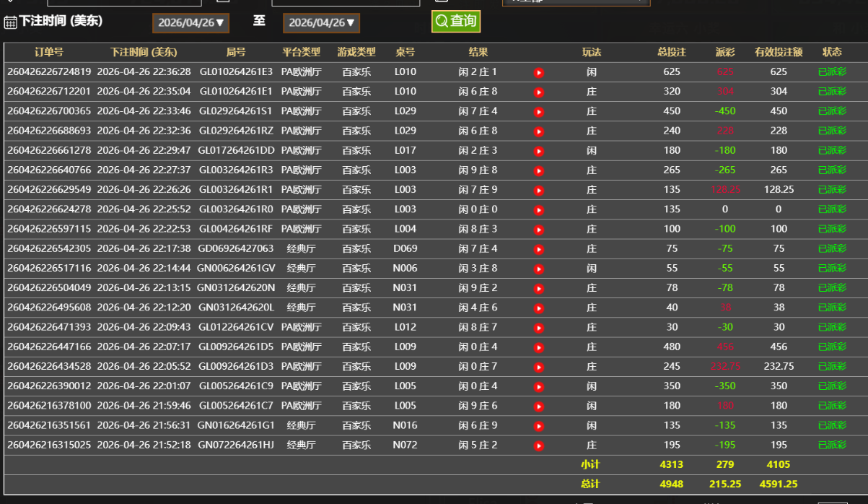This screenshot has height=504, width=868.
Task: Click subtotal valid bet 4105
Action: click(x=779, y=464)
